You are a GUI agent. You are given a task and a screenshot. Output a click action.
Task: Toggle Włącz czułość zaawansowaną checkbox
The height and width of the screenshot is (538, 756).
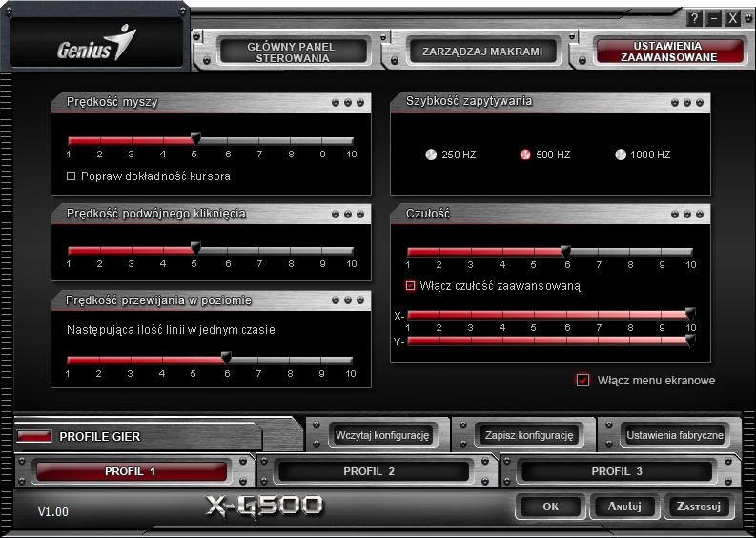pos(410,285)
